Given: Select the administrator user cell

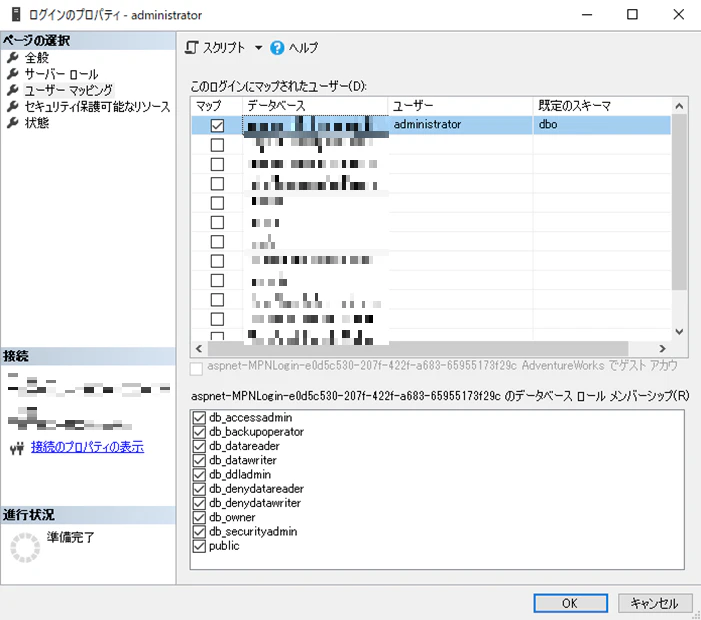Looking at the screenshot, I should coord(460,125).
